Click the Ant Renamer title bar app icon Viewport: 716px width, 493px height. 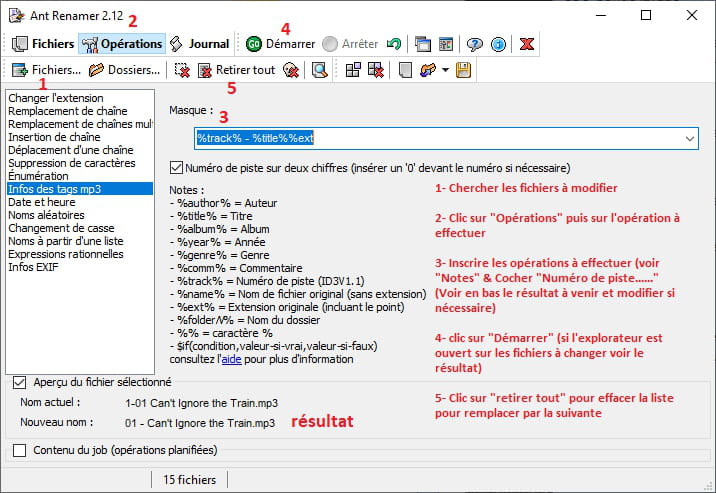pyautogui.click(x=17, y=16)
